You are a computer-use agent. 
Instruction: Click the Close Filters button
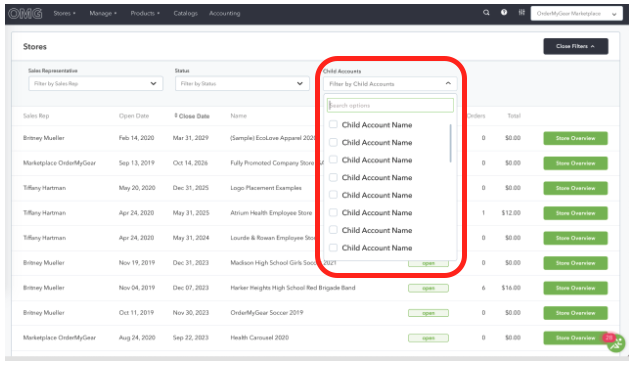pos(576,46)
